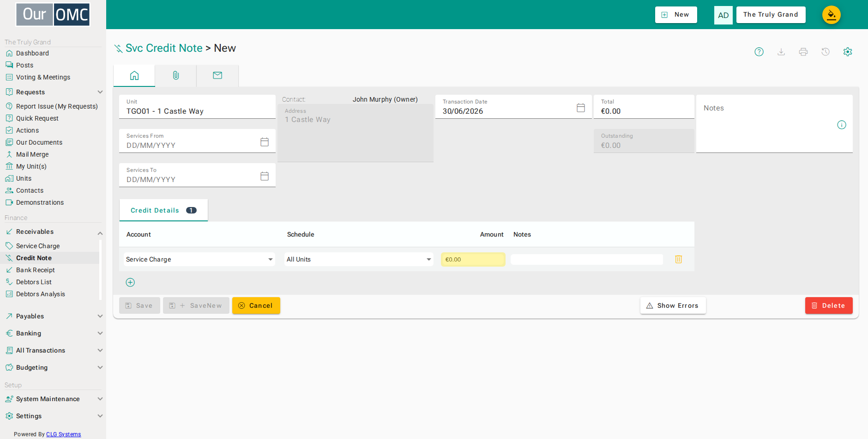
Task: Open the CLG Systems link
Action: 63,434
